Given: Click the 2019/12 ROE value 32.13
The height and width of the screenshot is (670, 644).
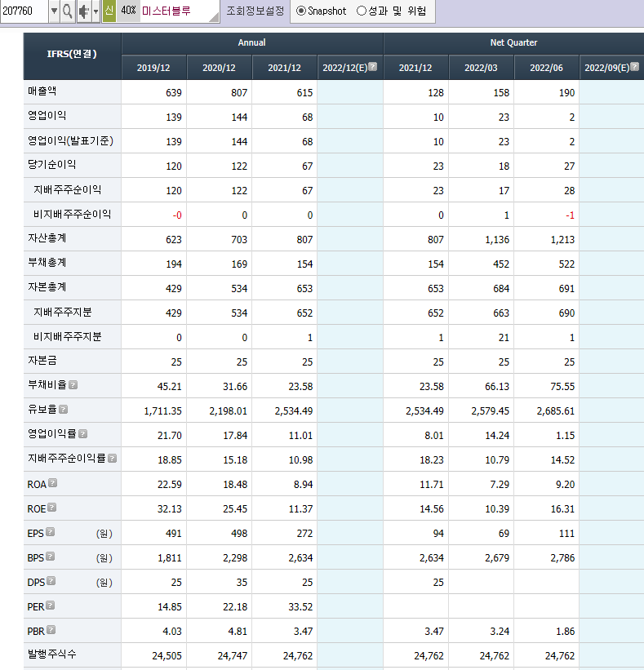Looking at the screenshot, I should [x=170, y=509].
